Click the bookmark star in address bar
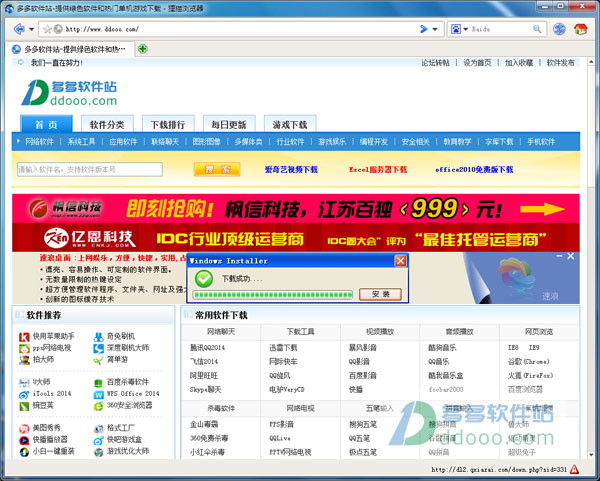This screenshot has height=481, width=600. click(x=47, y=29)
